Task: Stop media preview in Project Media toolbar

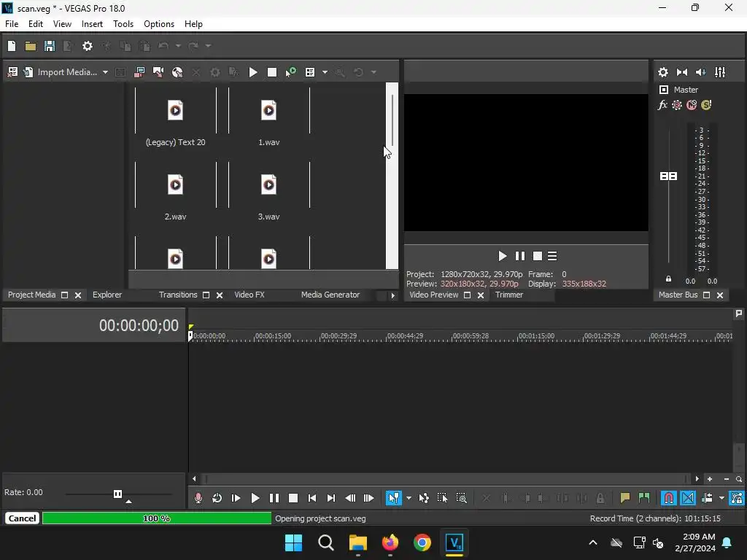Action: pos(272,72)
